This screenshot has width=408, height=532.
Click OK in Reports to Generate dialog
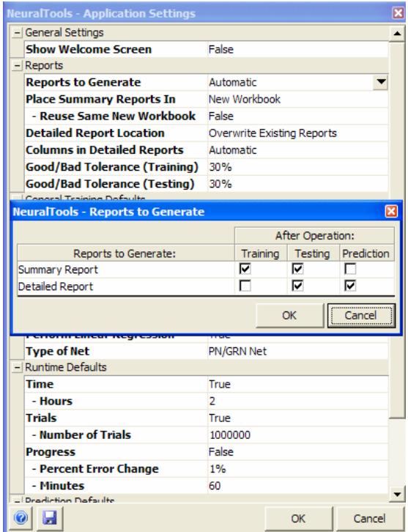click(289, 315)
